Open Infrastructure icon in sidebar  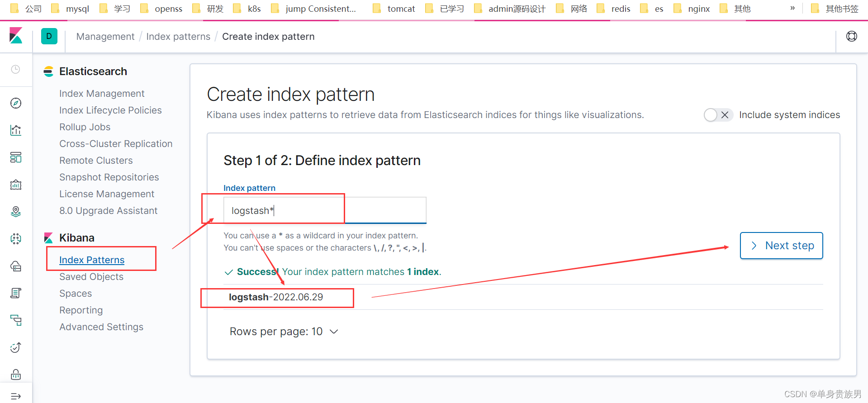(x=16, y=266)
